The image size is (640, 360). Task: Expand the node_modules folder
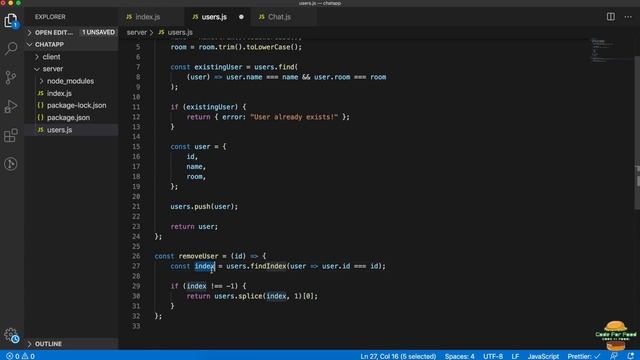coord(70,81)
